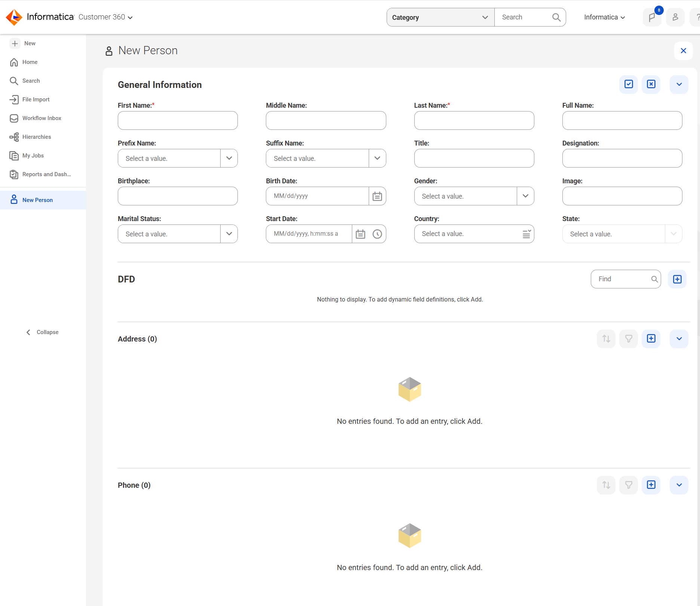Click the Image field

coord(622,196)
